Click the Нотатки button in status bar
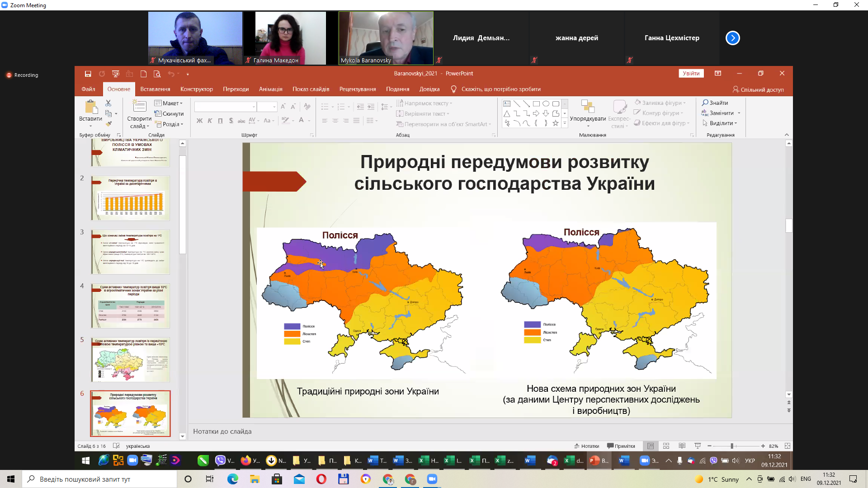The width and height of the screenshot is (868, 488). (x=586, y=446)
